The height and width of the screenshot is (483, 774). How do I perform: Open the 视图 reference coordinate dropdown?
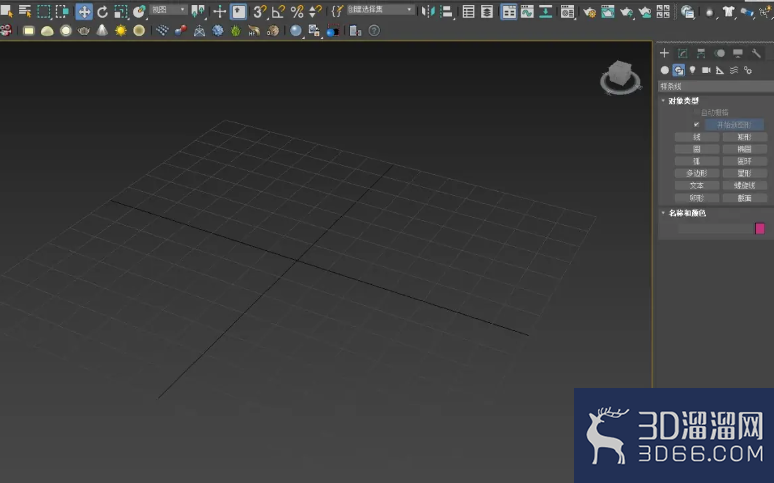168,10
